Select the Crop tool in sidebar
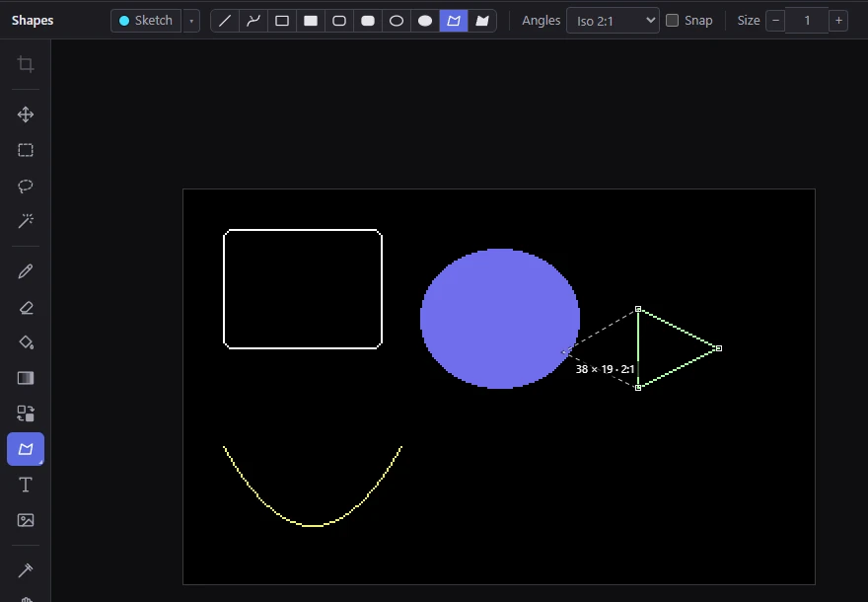The image size is (868, 602). [26, 64]
